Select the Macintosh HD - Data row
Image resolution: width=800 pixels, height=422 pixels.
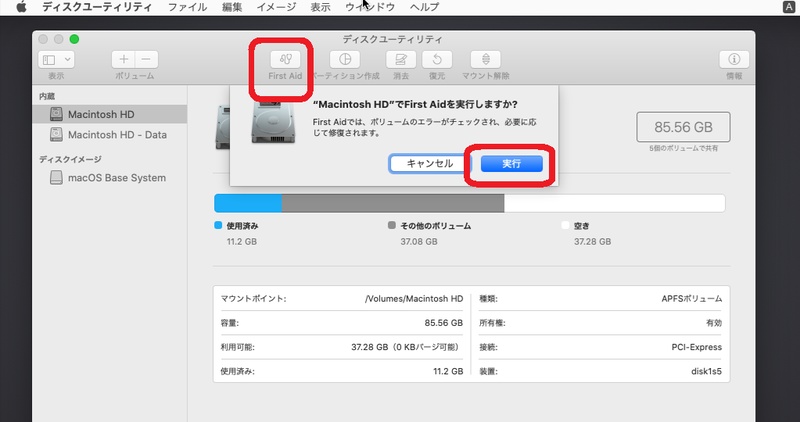(x=109, y=135)
